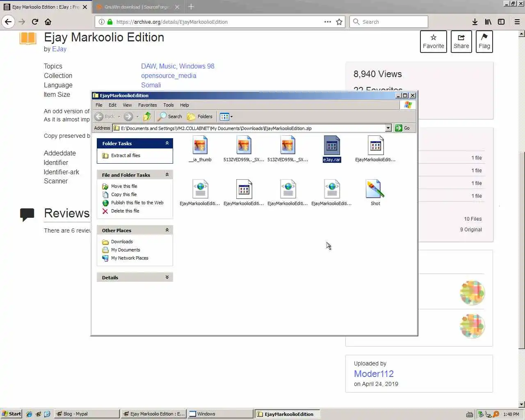This screenshot has height=420, width=525.
Task: Collapse the Folder Tasks panel
Action: click(x=167, y=143)
